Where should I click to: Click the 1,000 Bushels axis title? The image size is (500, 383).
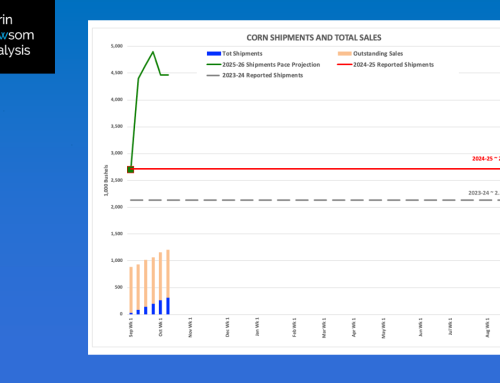pyautogui.click(x=106, y=180)
